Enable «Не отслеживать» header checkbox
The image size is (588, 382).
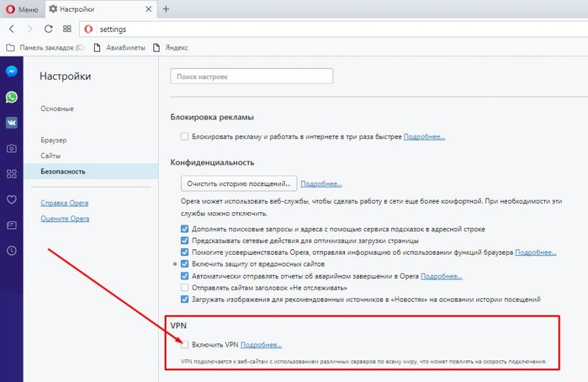pyautogui.click(x=184, y=287)
